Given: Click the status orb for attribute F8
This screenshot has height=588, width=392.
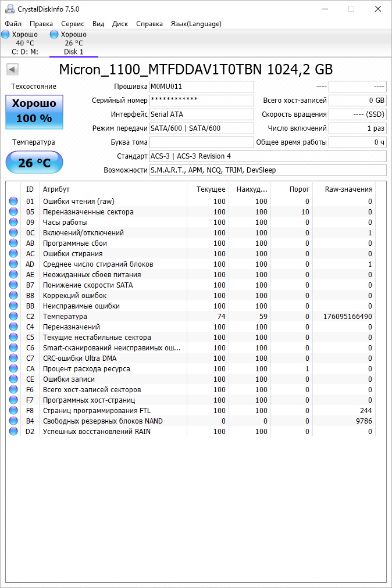Looking at the screenshot, I should click(13, 410).
